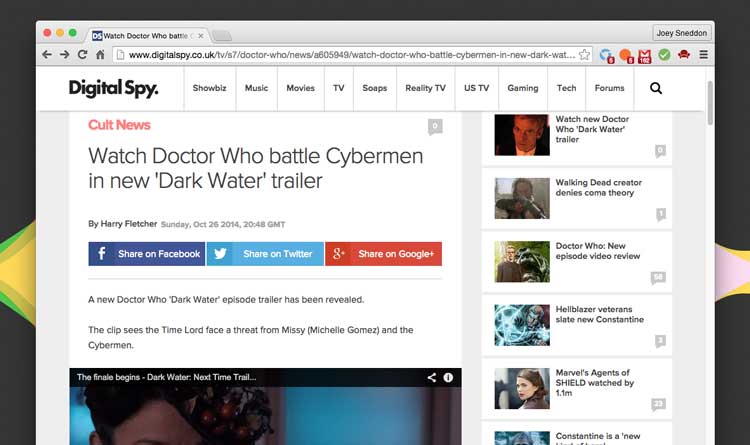Click the video share icon

tap(432, 378)
